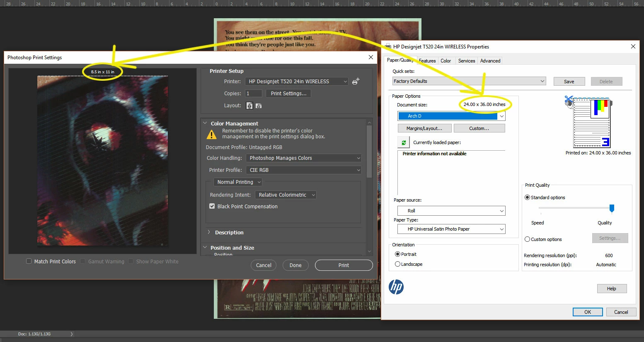Click the color management warning icon
The width and height of the screenshot is (644, 342).
pyautogui.click(x=211, y=135)
